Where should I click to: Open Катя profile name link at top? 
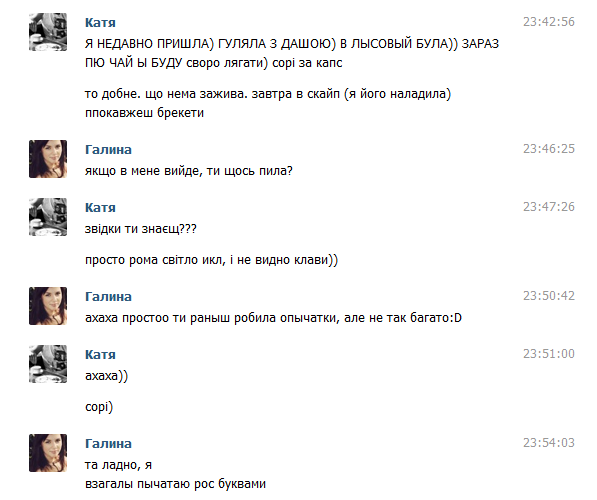100,23
